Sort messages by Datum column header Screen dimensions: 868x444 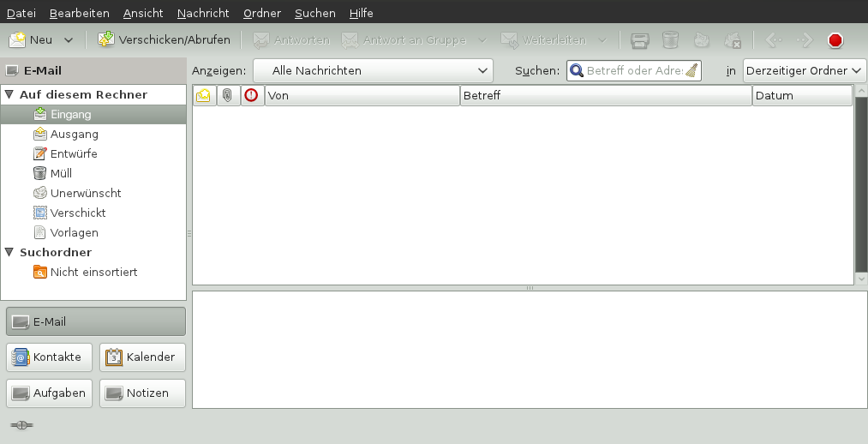tap(801, 96)
